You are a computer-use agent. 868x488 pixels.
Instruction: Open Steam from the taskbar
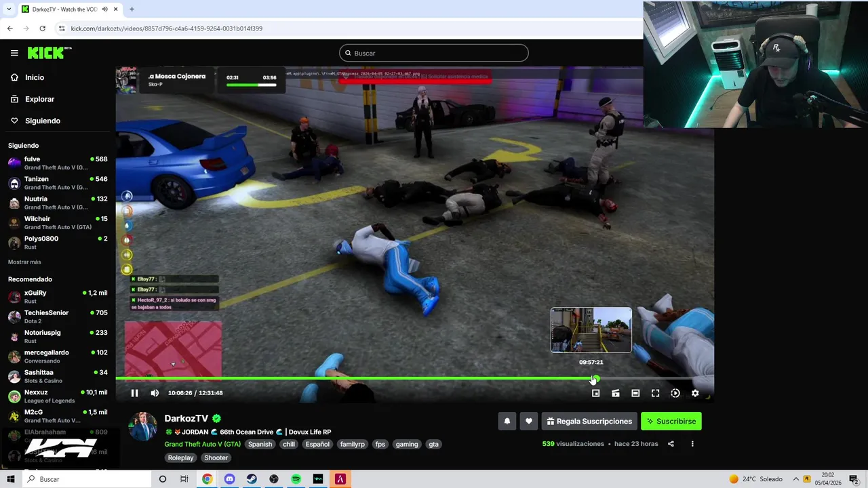[x=252, y=479]
